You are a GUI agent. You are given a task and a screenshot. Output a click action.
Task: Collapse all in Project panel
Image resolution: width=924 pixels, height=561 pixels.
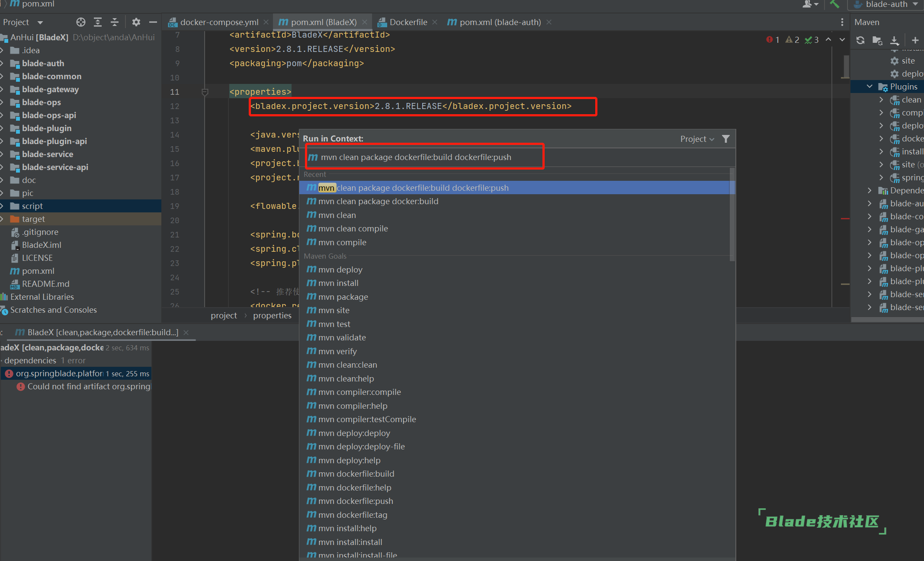click(115, 22)
